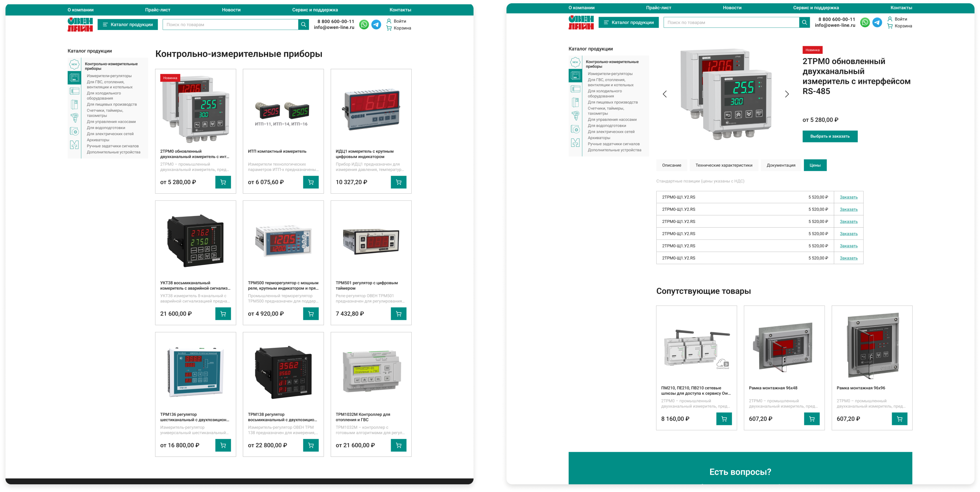The image size is (980, 492).
Task: Open Новости on the catalog page
Action: (x=231, y=10)
